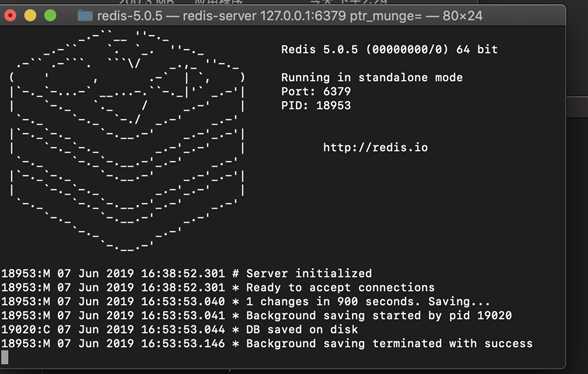Viewport: 588px width, 374px height.
Task: Click the http://redis.io URL
Action: [x=375, y=147]
